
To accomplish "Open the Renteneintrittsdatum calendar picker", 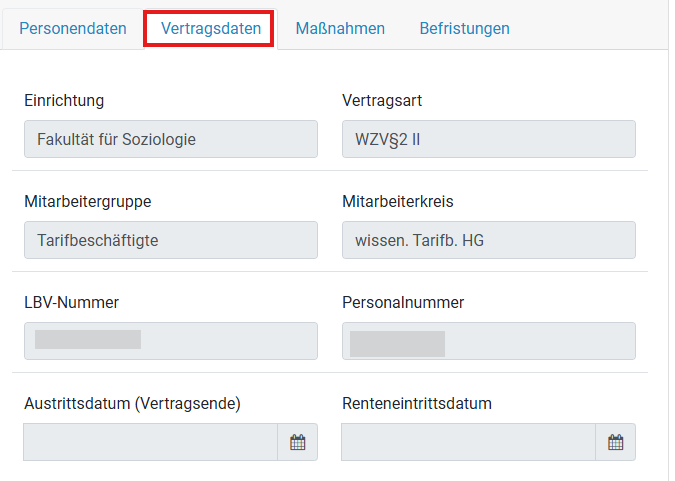I will [615, 442].
